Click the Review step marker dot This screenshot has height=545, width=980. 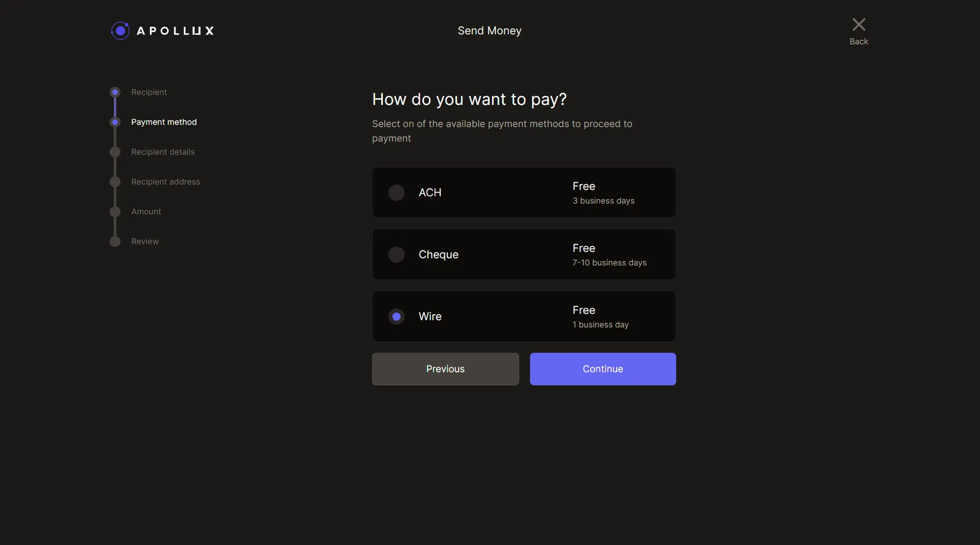(x=115, y=241)
